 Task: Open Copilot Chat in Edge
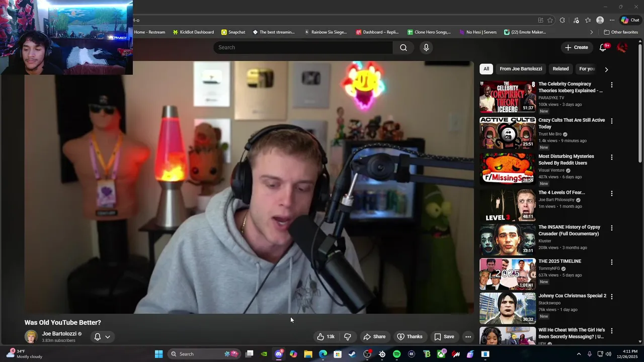630,20
